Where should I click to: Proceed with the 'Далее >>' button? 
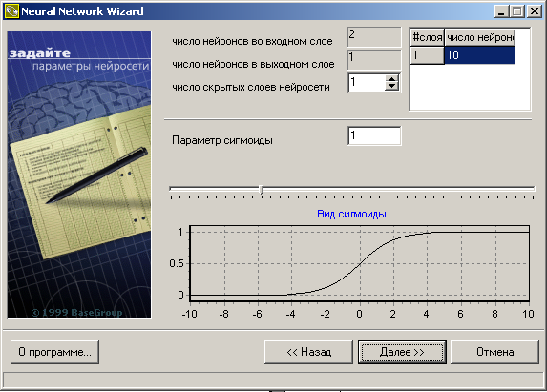coord(402,352)
